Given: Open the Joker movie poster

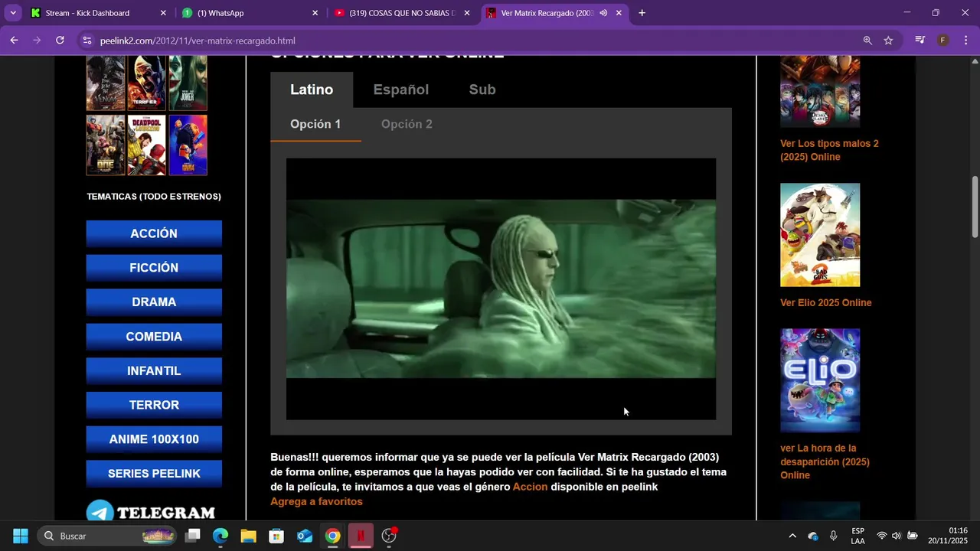Looking at the screenshot, I should pos(188,83).
